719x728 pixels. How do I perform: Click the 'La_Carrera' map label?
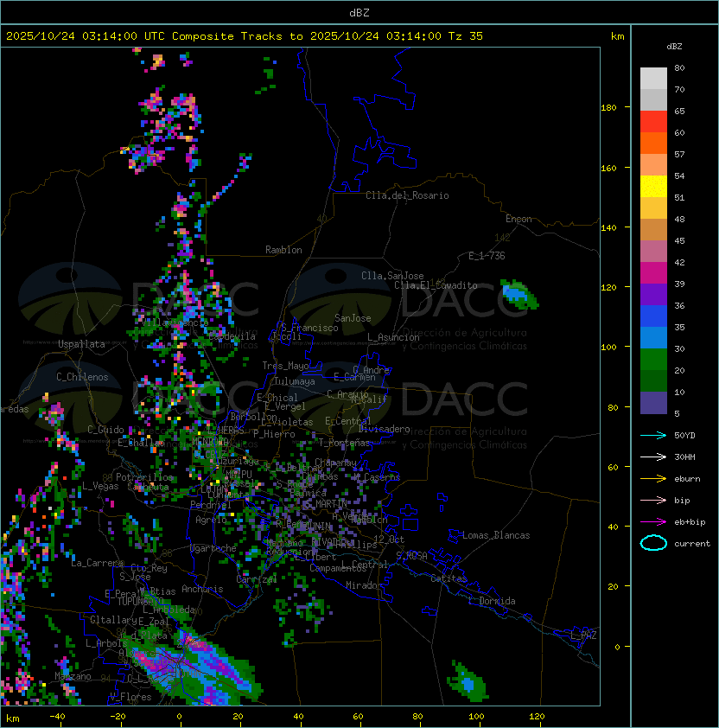[97, 563]
